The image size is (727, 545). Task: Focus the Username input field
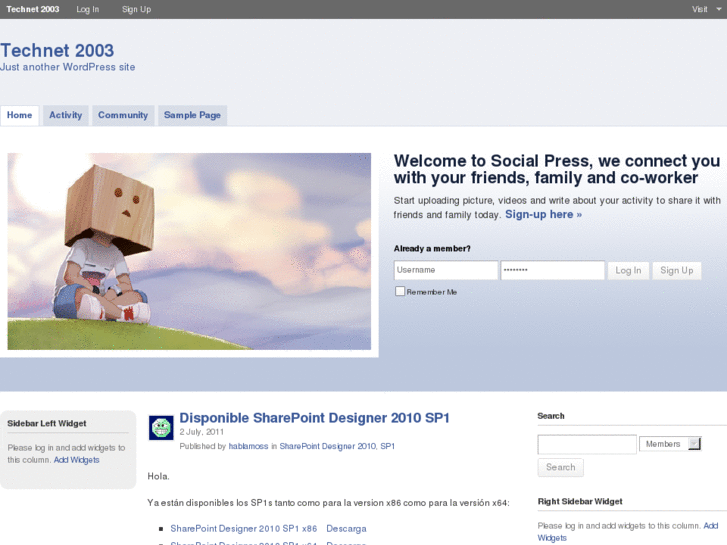coord(446,270)
